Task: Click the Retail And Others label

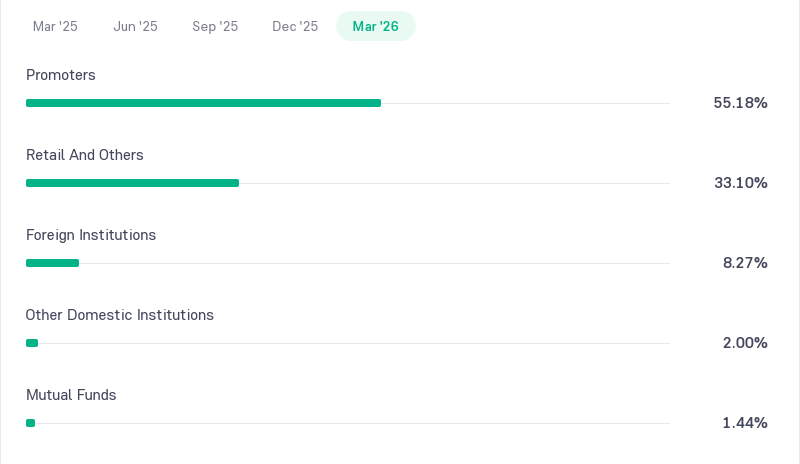Action: pos(85,155)
